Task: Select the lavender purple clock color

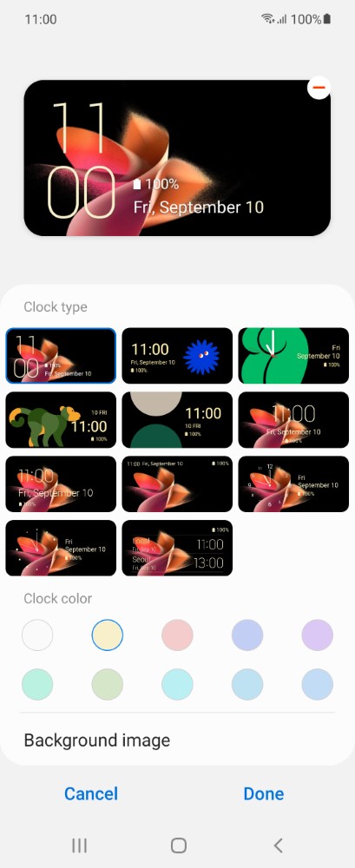Action: point(318,635)
